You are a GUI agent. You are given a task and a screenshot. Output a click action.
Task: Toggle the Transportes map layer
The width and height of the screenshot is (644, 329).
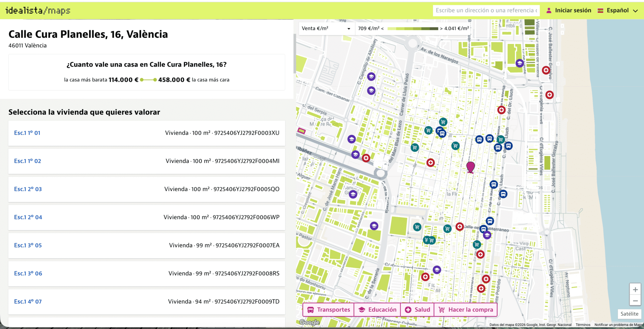tap(328, 309)
